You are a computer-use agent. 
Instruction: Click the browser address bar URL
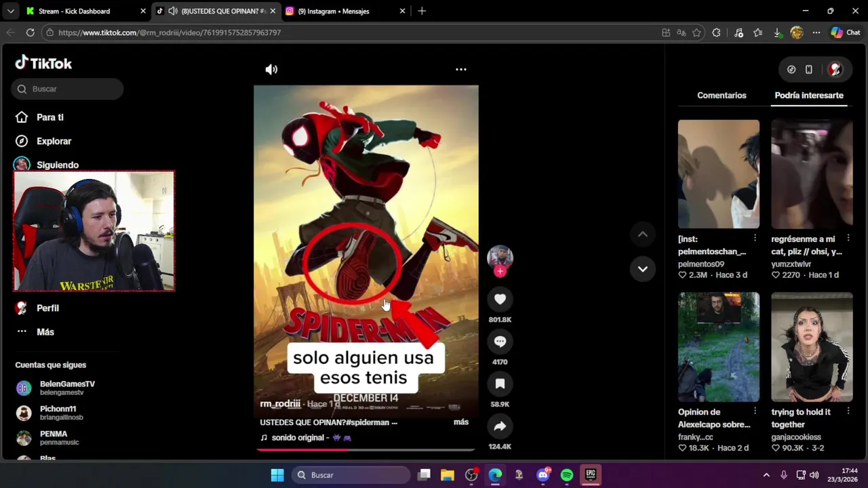click(170, 33)
